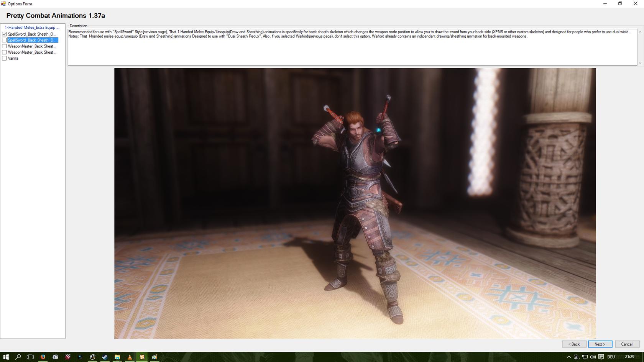Open File Explorer in the taskbar

tap(117, 357)
